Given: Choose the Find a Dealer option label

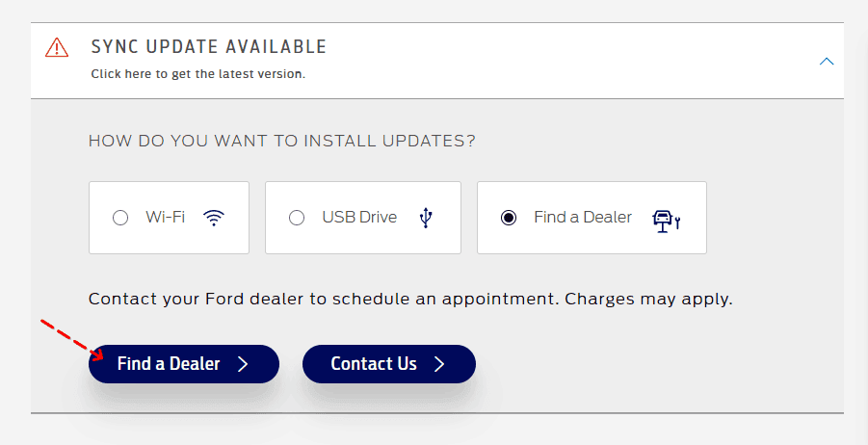Looking at the screenshot, I should pyautogui.click(x=582, y=217).
